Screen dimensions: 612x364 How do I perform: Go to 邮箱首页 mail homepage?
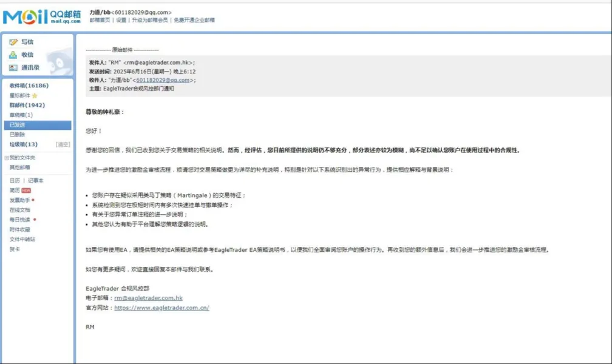pos(97,19)
